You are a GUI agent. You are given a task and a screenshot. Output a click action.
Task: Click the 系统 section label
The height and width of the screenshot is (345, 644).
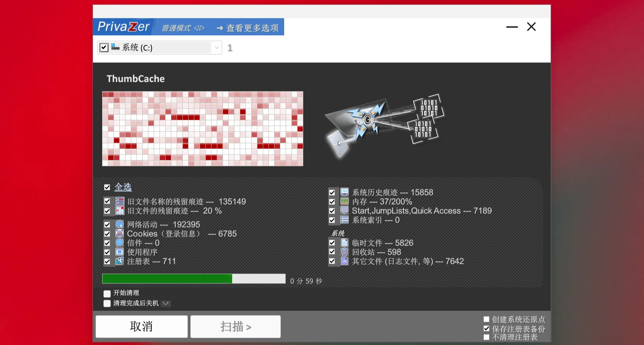tap(338, 233)
